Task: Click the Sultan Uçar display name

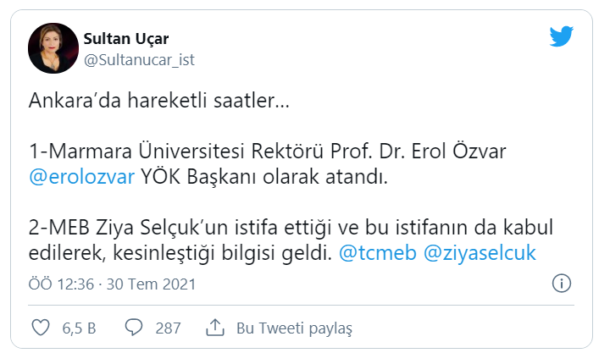Action: click(x=126, y=38)
